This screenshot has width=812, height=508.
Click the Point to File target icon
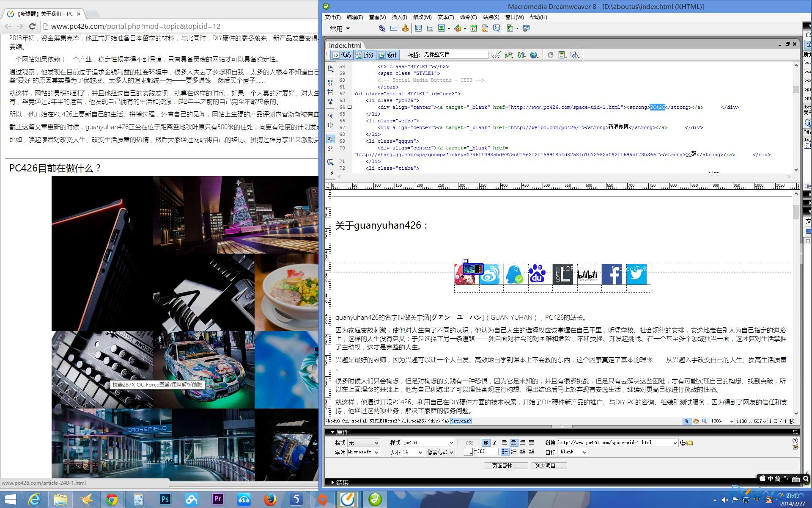click(683, 443)
